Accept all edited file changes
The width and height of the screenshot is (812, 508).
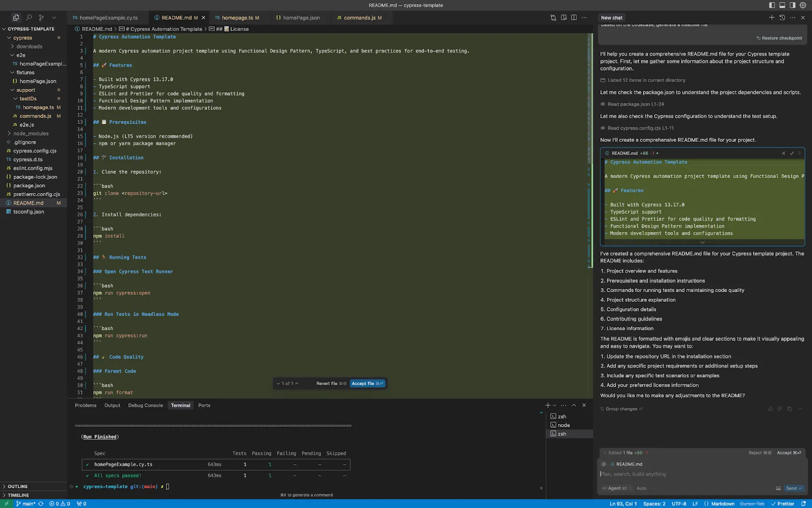point(789,453)
